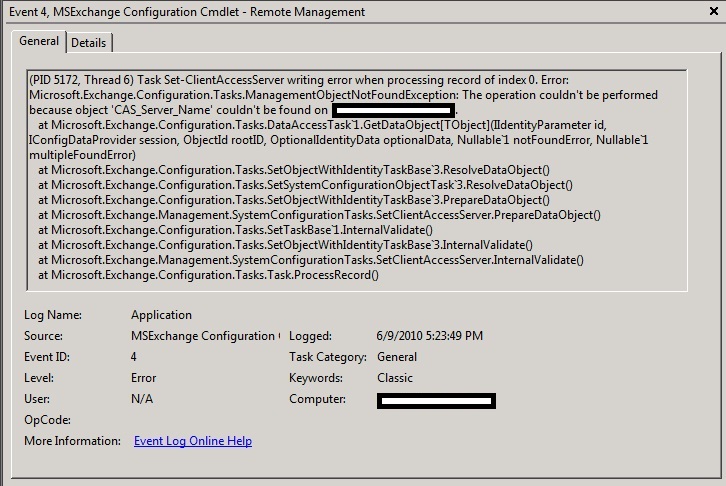Click the ManagementObjectNotFoundException line
The width and height of the screenshot is (726, 486).
[x=343, y=95]
